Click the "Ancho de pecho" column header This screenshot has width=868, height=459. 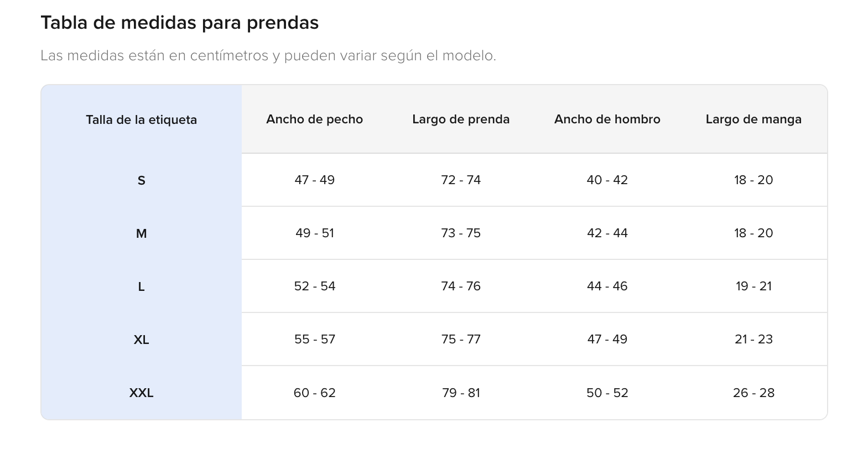click(x=314, y=119)
